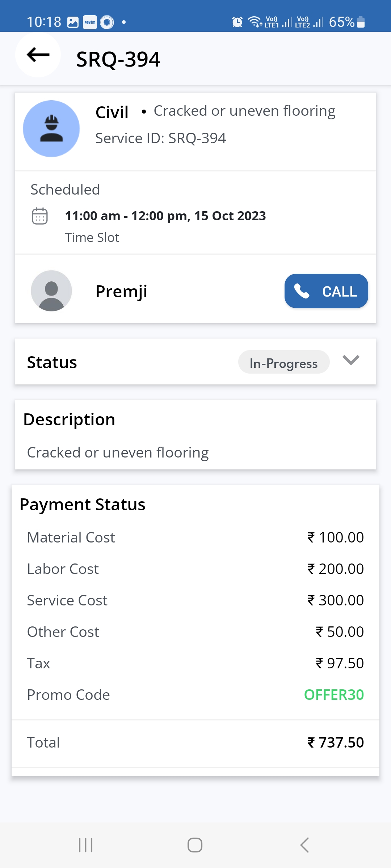Tap the Paytm notification icon
Image resolution: width=391 pixels, height=868 pixels.
(90, 22)
